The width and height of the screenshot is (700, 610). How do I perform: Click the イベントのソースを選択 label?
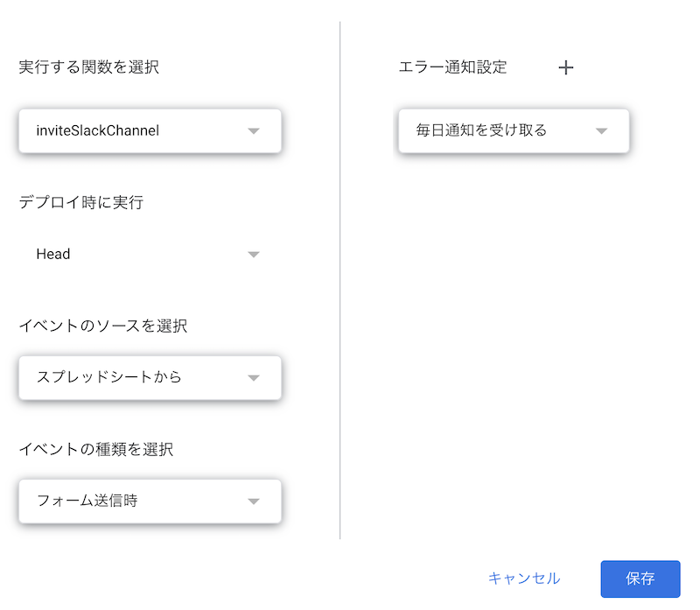[103, 326]
